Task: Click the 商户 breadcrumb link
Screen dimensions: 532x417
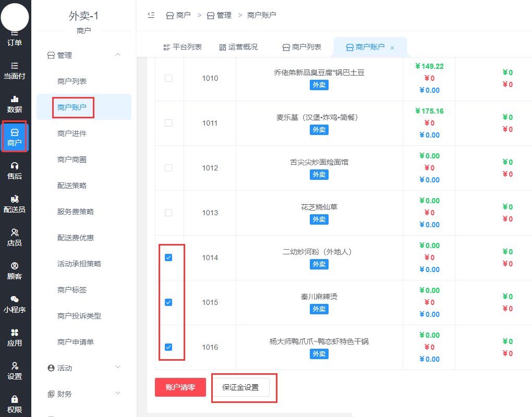Action: tap(178, 15)
